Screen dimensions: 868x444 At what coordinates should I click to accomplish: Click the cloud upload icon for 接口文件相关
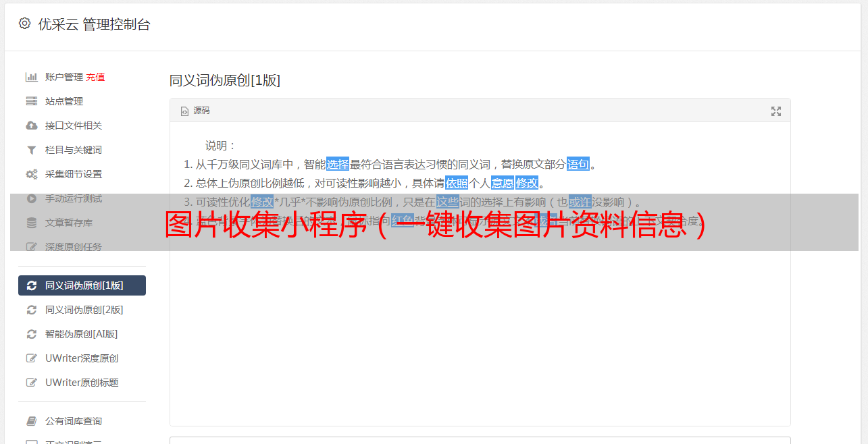pos(31,126)
